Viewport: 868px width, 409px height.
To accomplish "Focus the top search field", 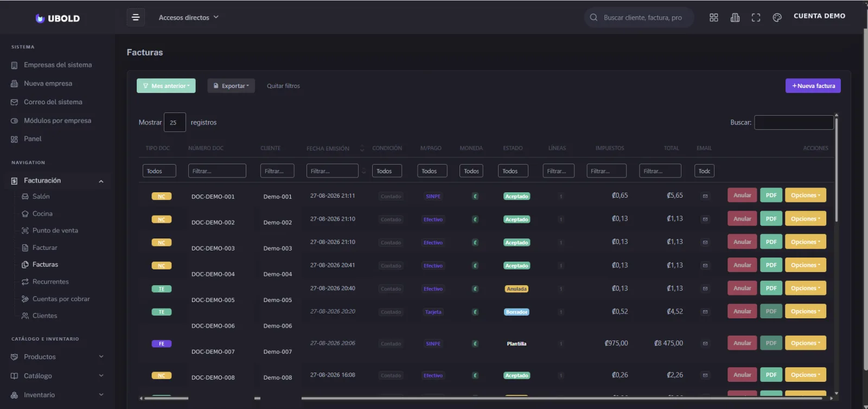I will (639, 17).
